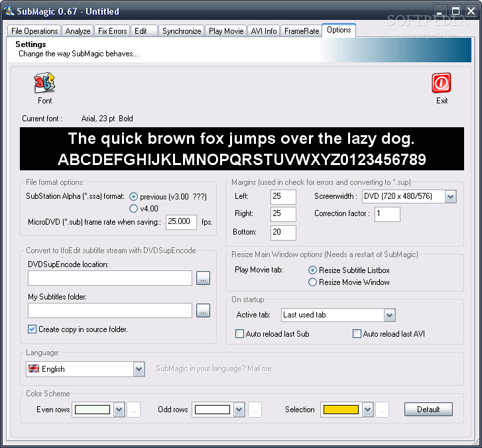
Task: Expand Selection color dropdown
Action: pos(368,410)
